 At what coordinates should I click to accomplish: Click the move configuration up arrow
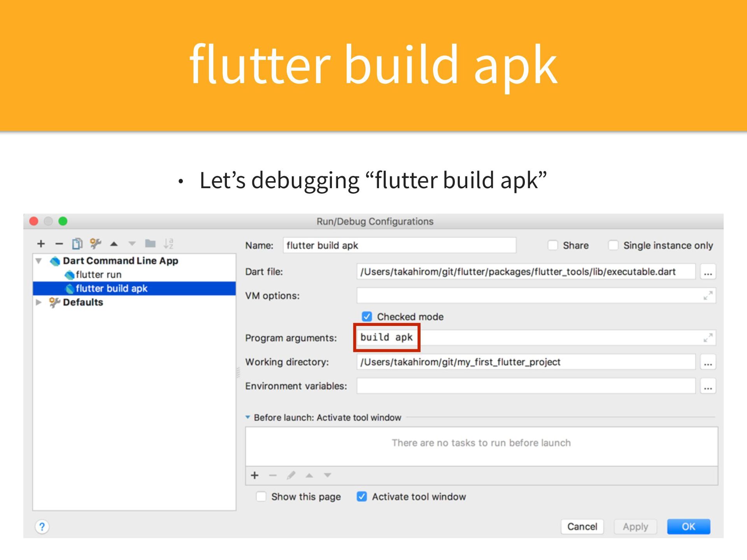[114, 244]
